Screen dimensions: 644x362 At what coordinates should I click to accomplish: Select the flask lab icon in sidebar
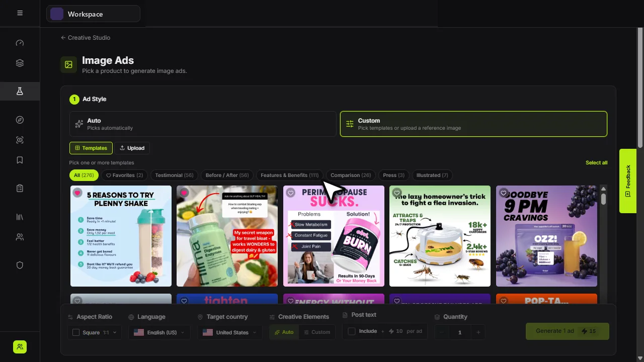(20, 91)
